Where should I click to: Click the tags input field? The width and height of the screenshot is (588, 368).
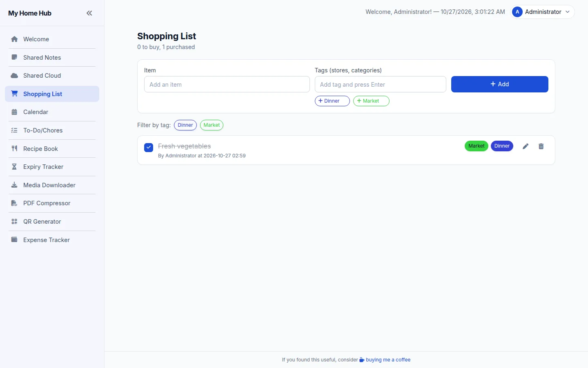click(x=381, y=84)
